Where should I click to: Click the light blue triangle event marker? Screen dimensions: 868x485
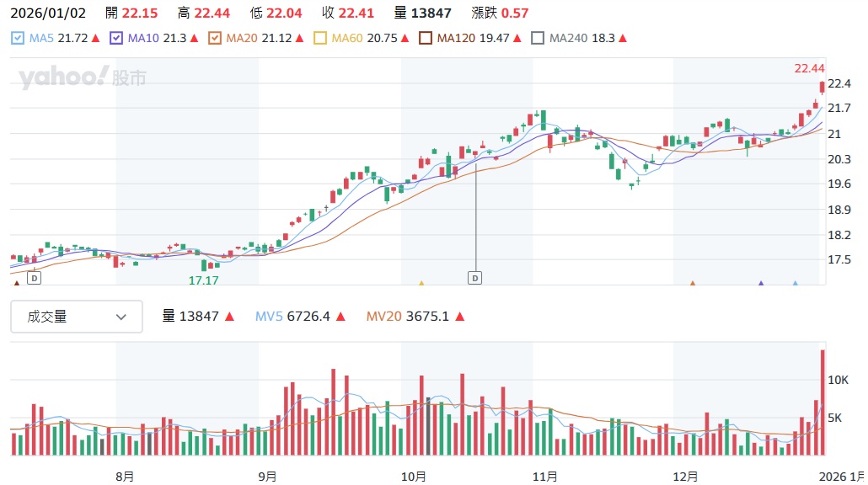pyautogui.click(x=795, y=284)
